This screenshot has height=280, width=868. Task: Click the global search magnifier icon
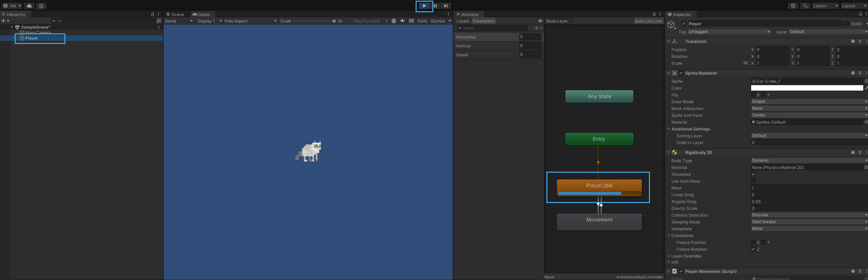805,6
